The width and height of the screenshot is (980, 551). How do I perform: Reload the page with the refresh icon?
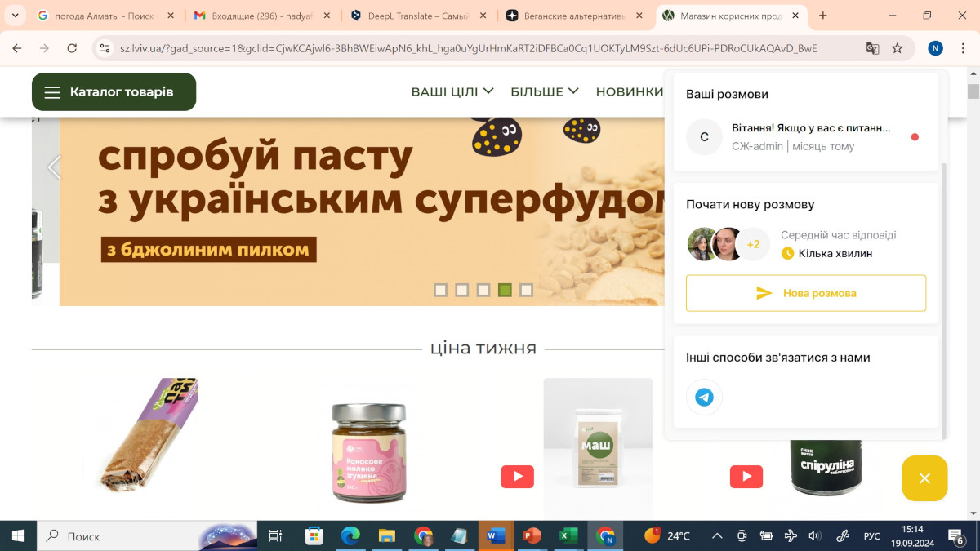tap(72, 48)
